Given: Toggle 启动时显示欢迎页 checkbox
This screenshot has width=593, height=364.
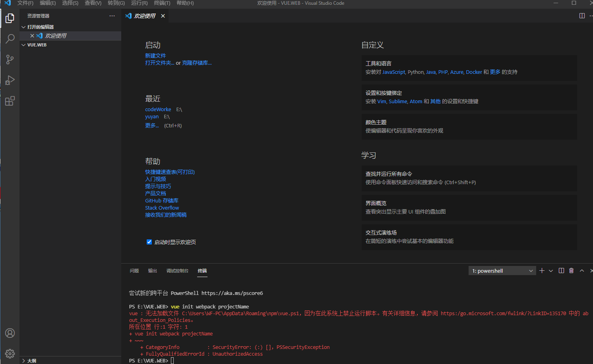Looking at the screenshot, I should [x=149, y=242].
